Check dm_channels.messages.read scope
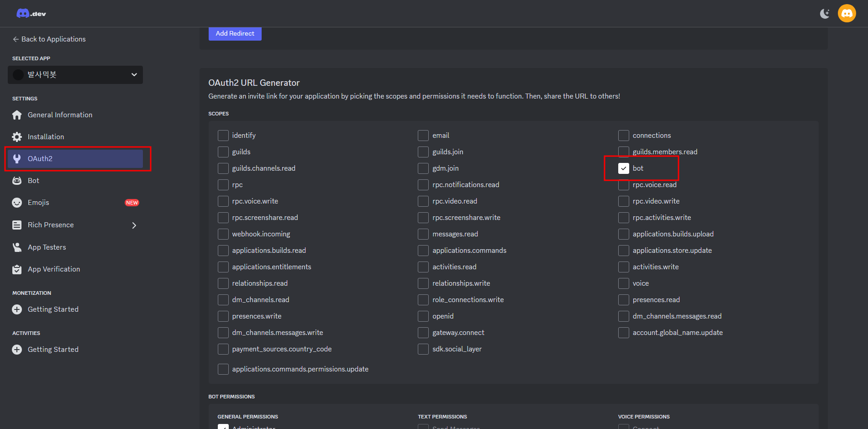Screen dimensions: 868x429 pos(624,316)
